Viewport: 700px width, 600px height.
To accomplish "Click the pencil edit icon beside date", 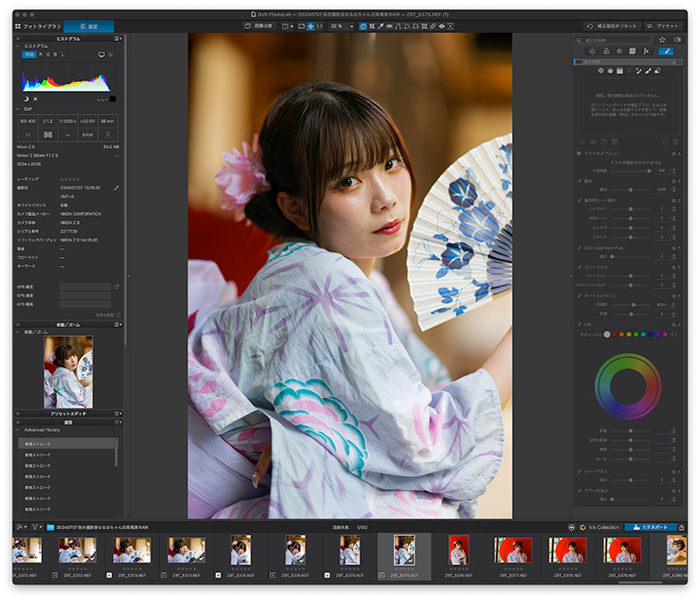I will tap(116, 188).
